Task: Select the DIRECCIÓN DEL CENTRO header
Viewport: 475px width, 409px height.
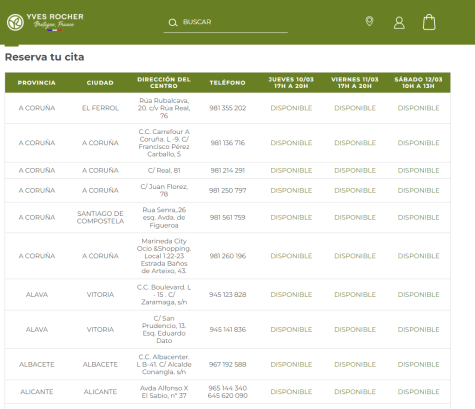Action: (x=164, y=83)
